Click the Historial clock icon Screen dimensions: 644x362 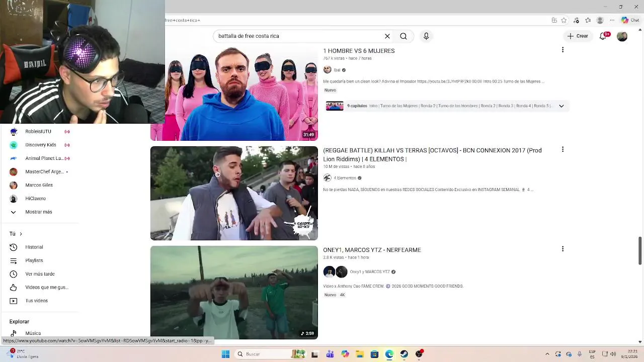click(x=14, y=247)
